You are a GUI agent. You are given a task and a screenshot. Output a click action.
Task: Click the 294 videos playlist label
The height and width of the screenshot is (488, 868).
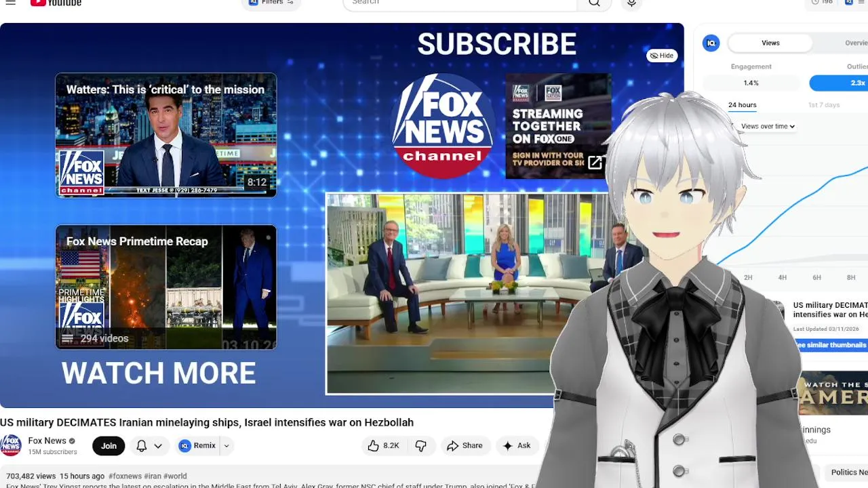pyautogui.click(x=104, y=338)
